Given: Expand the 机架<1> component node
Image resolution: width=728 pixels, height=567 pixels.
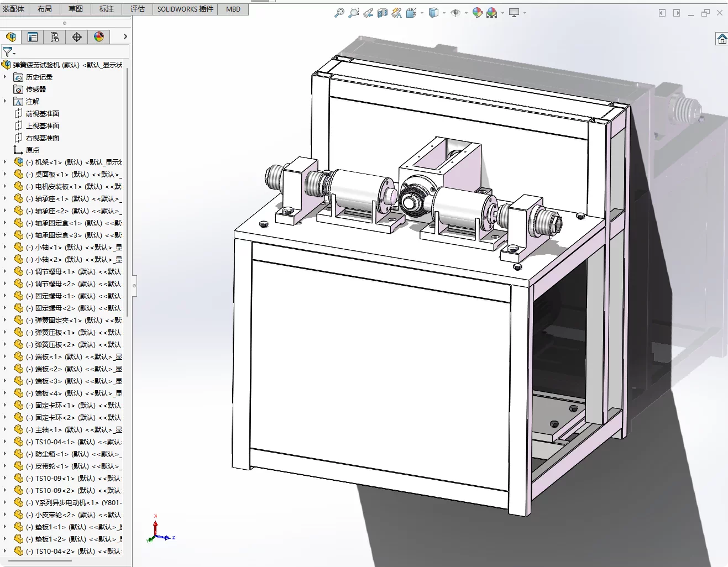Looking at the screenshot, I should coord(5,162).
